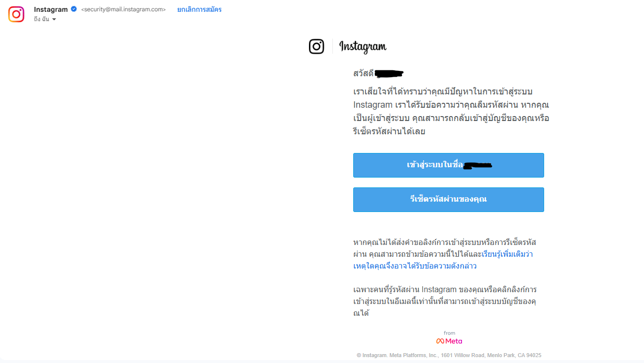The image size is (644, 363).
Task: Click the black Instagram camera logo in email
Action: (316, 46)
